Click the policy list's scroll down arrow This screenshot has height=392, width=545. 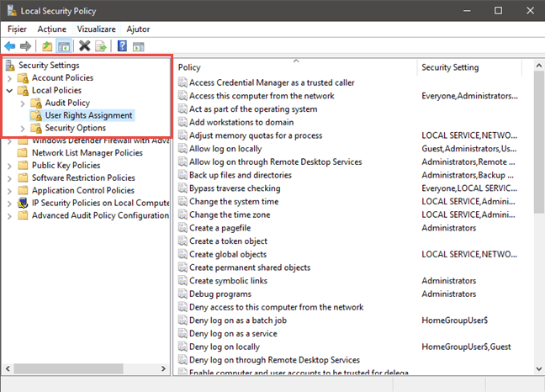click(539, 368)
